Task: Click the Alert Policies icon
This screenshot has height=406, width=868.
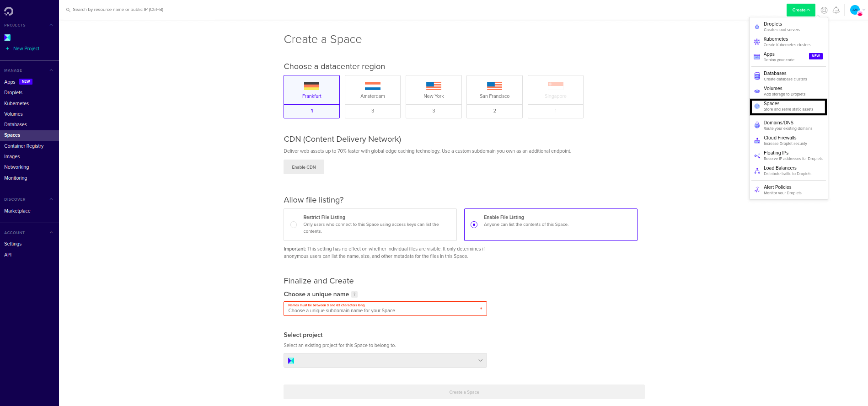Action: click(757, 190)
